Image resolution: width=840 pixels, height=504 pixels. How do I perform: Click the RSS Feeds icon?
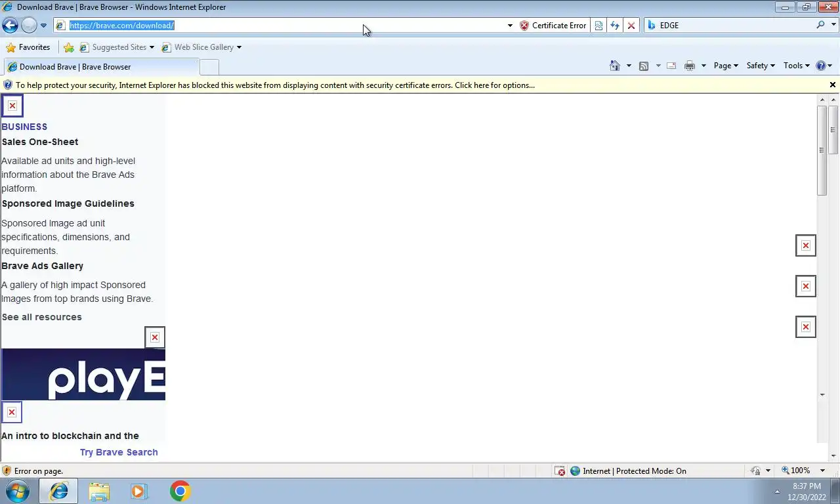coord(644,66)
